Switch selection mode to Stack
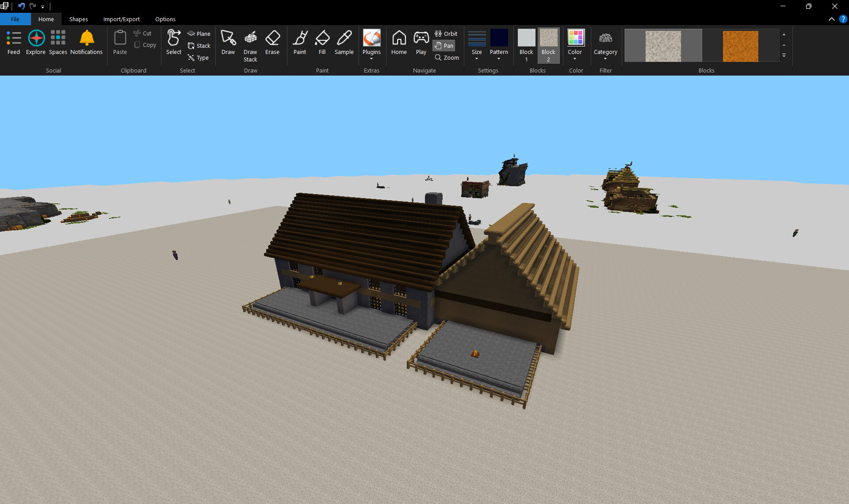The image size is (849, 504). tap(199, 46)
